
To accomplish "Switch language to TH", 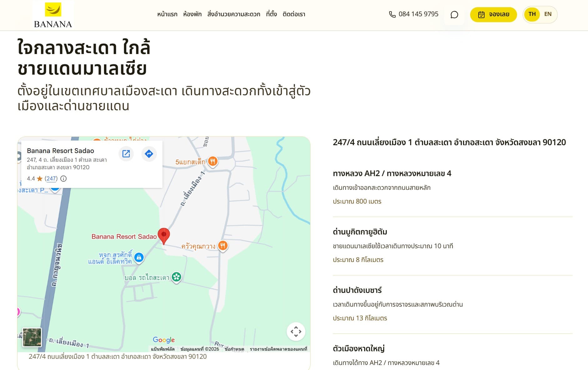I will [532, 14].
